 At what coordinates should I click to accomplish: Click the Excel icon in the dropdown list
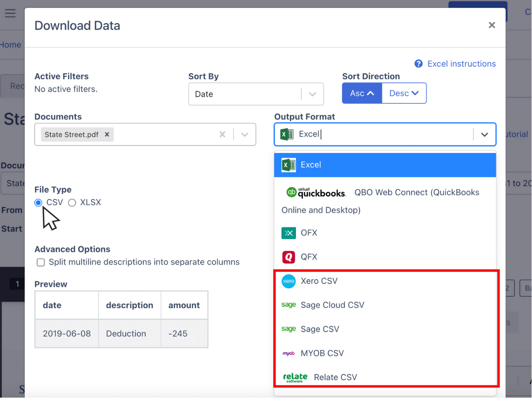pyautogui.click(x=289, y=165)
